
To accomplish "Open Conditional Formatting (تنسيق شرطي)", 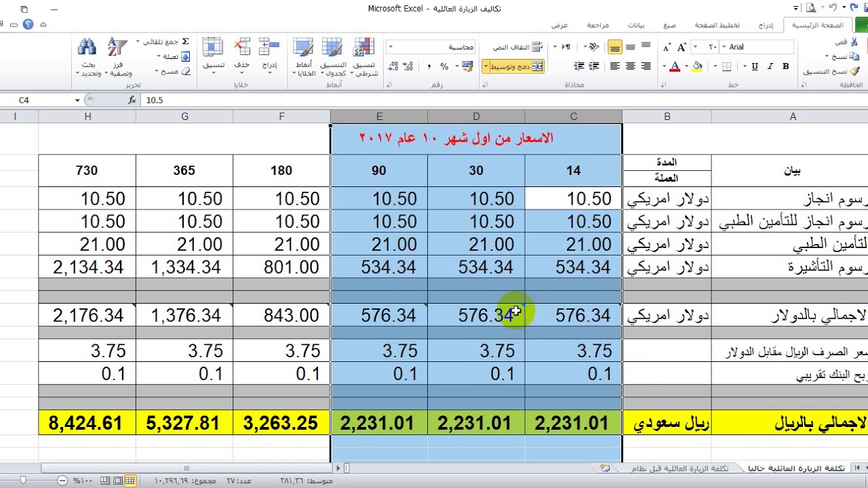I will (364, 56).
